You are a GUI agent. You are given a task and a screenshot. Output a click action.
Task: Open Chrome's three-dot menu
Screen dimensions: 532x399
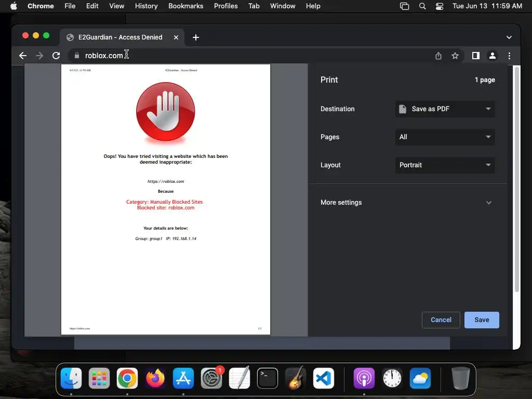coord(509,56)
